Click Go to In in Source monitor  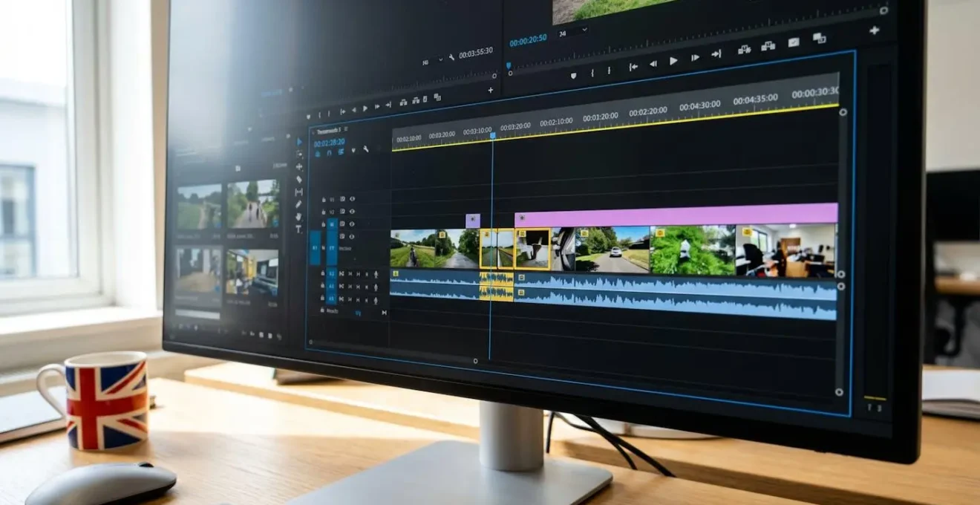coord(343,111)
